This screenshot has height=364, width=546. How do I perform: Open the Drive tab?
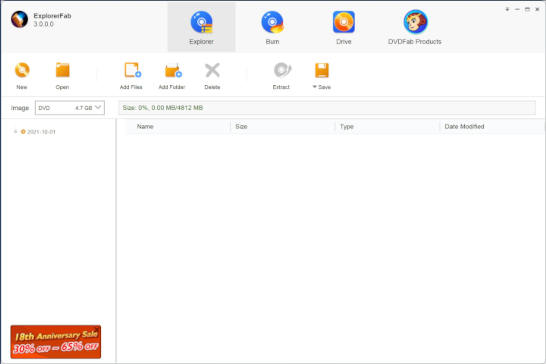(344, 27)
